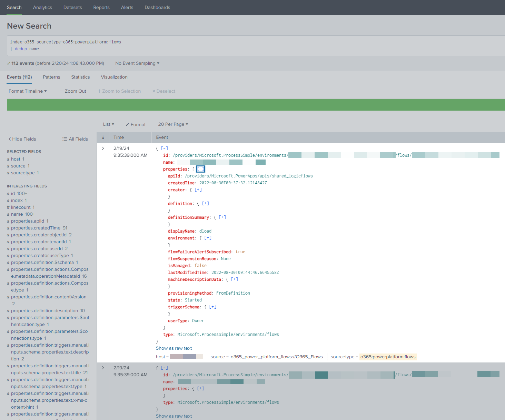Click the Format pencil button
Screen dimensions: 505x420
pyautogui.click(x=135, y=124)
